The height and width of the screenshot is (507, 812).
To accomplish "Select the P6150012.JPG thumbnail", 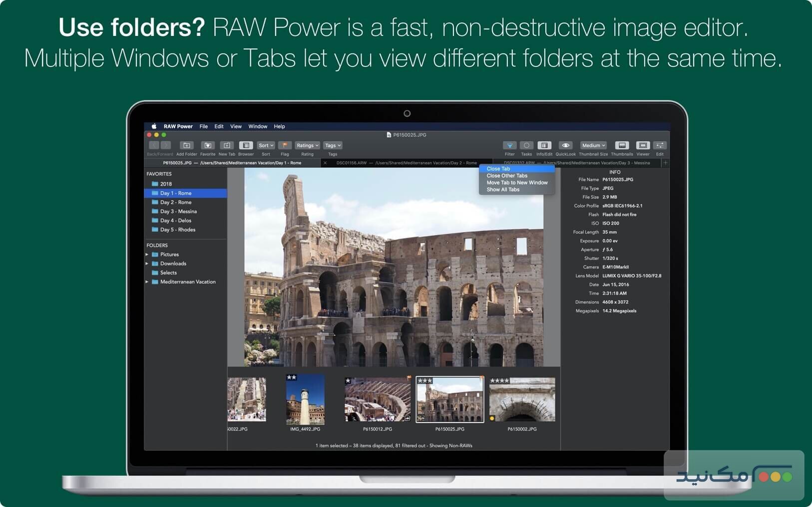I will pyautogui.click(x=377, y=399).
